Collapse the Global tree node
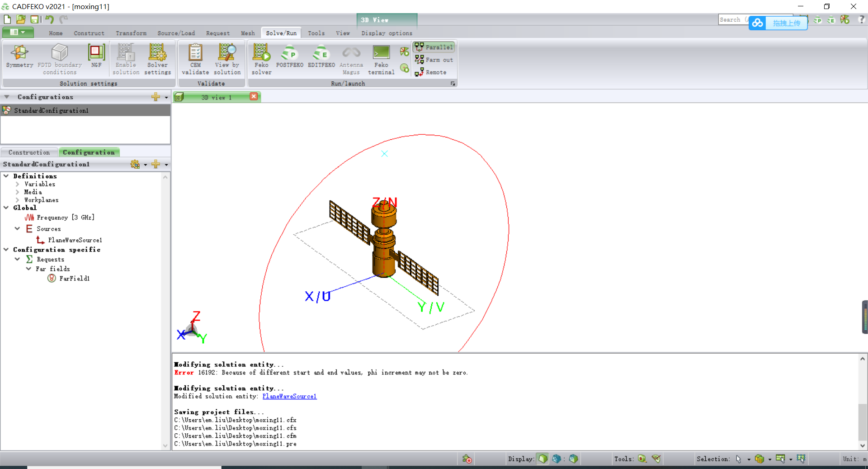This screenshot has width=868, height=469. coord(6,208)
